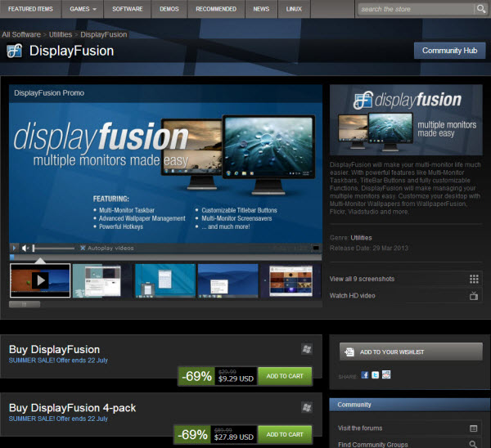The height and width of the screenshot is (448, 491).
Task: Open News menu item
Action: (x=261, y=9)
